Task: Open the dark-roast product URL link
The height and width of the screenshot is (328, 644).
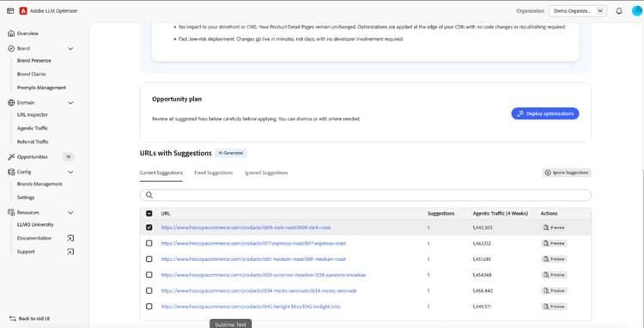Action: (x=246, y=228)
